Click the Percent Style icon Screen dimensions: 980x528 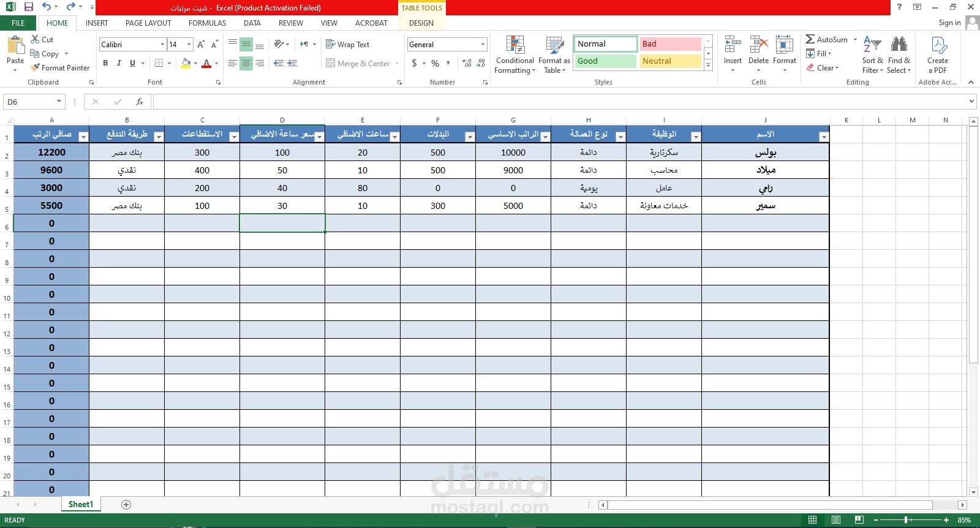coord(435,63)
